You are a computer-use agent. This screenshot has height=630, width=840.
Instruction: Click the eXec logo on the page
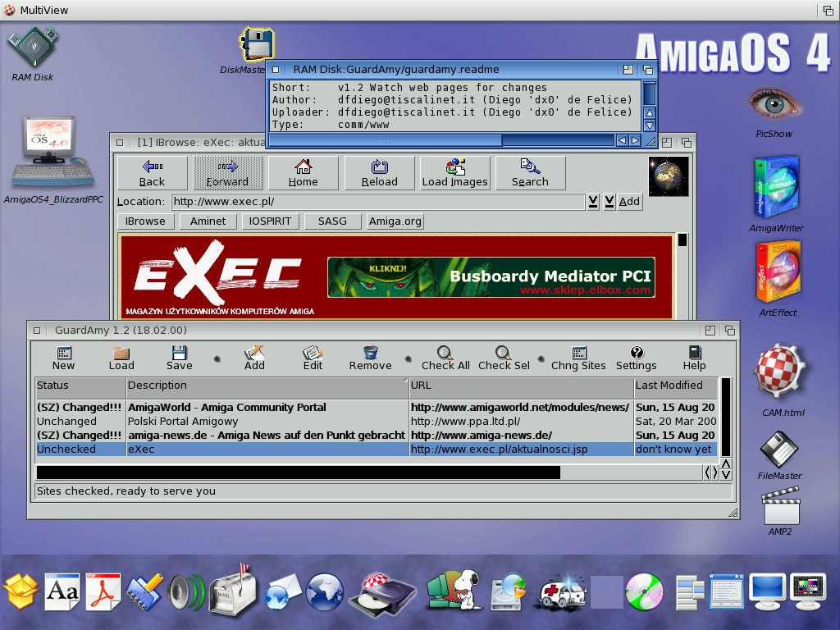coord(217,273)
